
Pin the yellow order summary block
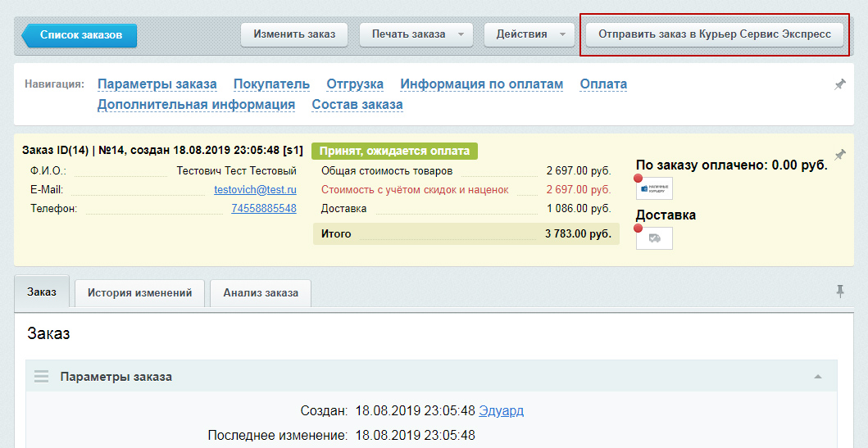tap(840, 154)
